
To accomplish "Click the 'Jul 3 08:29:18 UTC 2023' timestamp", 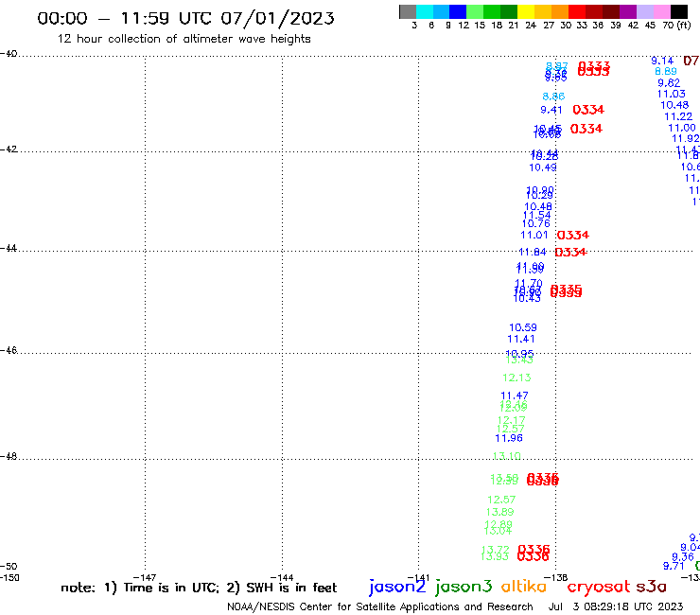I will (616, 607).
